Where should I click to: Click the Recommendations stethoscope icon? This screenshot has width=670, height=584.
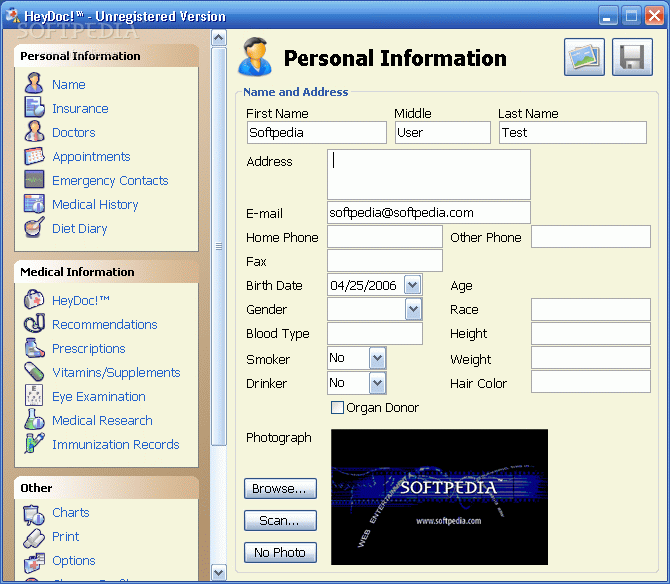tap(34, 323)
